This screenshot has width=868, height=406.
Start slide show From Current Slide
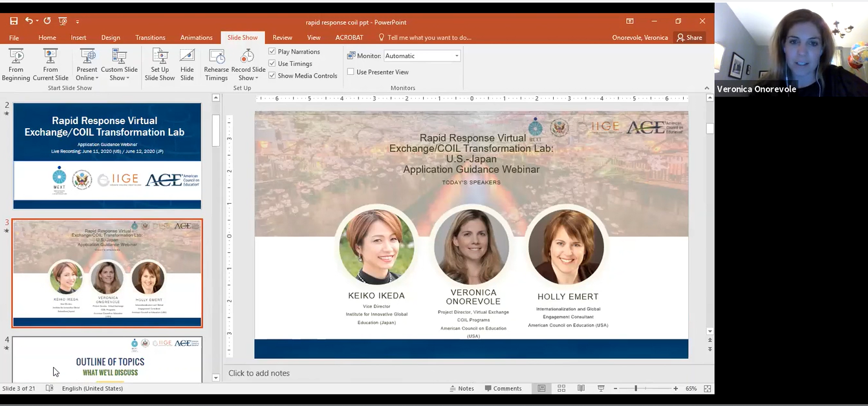pos(50,65)
